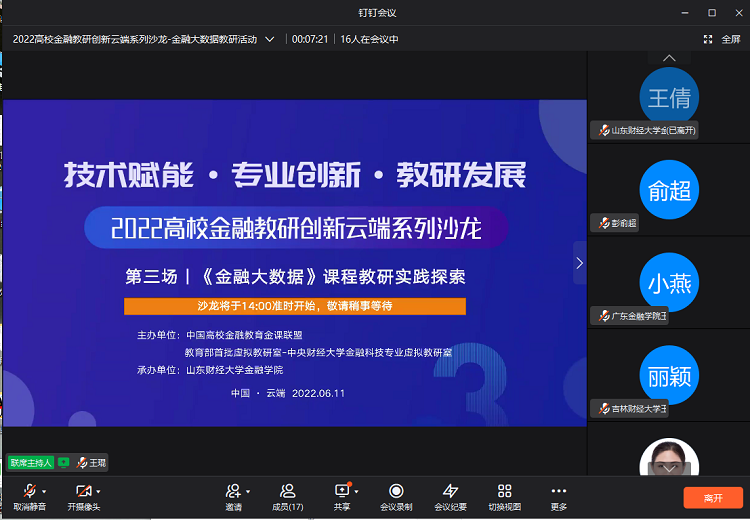Expand the meeting title dropdown chevron

pos(269,39)
